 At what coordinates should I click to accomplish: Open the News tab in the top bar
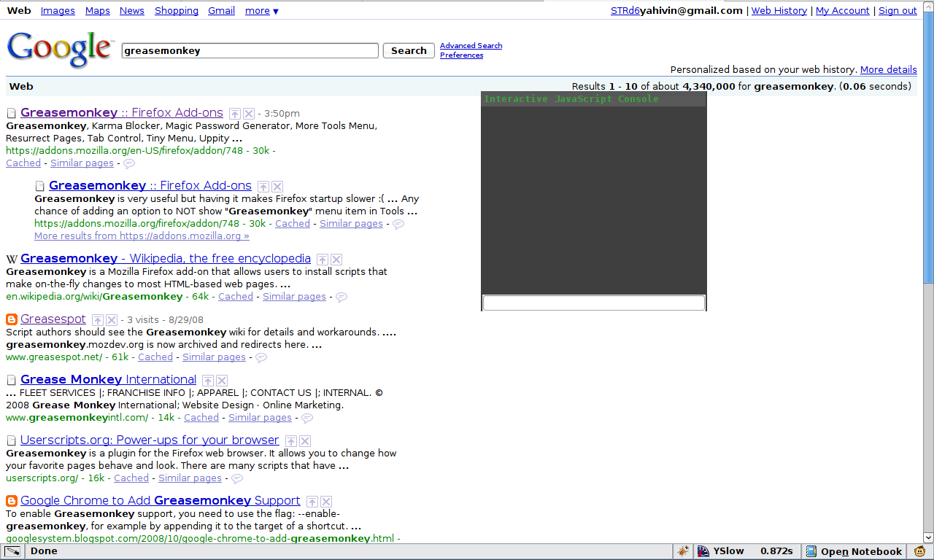pos(132,11)
